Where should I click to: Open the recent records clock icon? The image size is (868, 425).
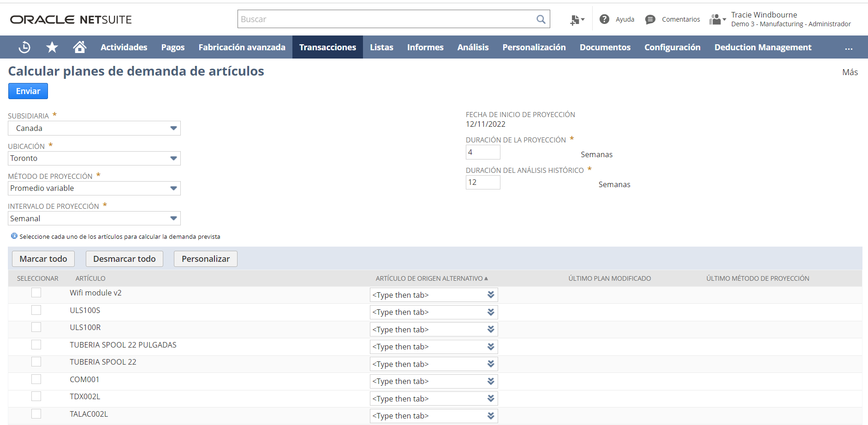[x=24, y=47]
